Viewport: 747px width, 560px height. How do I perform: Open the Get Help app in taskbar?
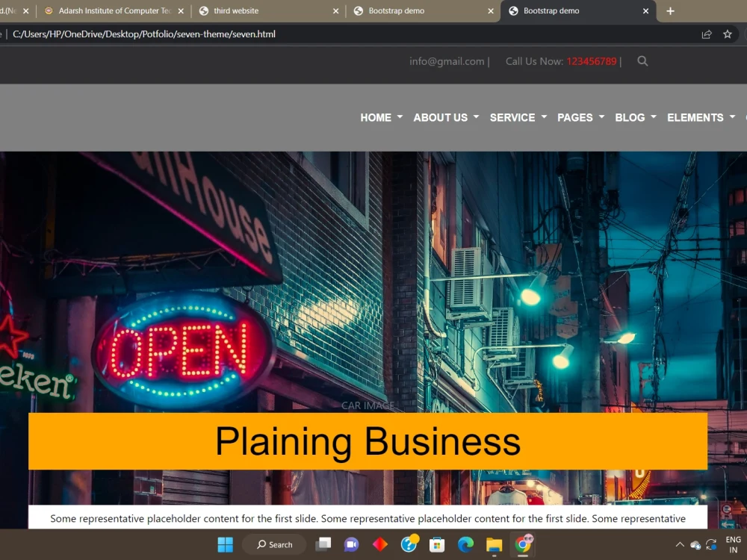409,544
